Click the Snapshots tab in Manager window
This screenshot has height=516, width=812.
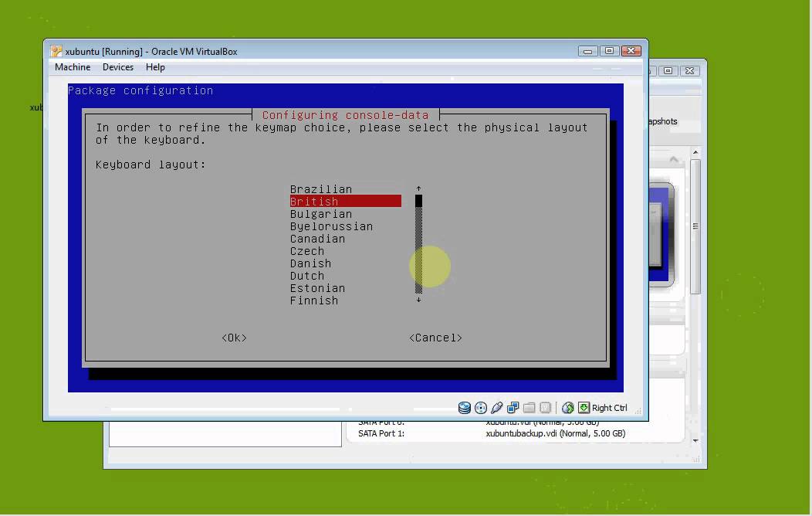point(662,121)
